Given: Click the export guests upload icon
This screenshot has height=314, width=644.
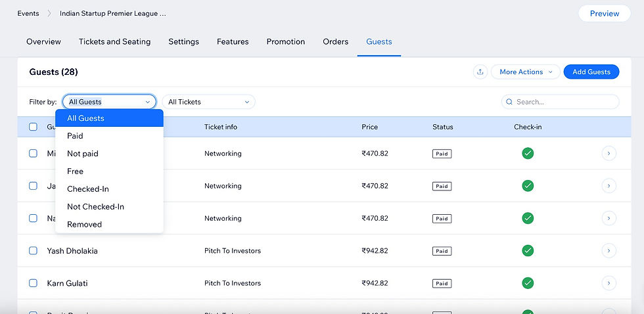Looking at the screenshot, I should 480,72.
